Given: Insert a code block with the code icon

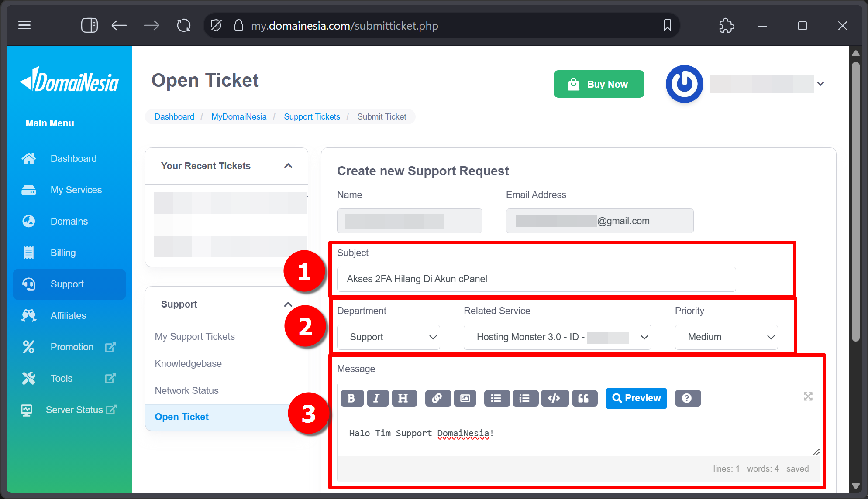Looking at the screenshot, I should tap(555, 398).
